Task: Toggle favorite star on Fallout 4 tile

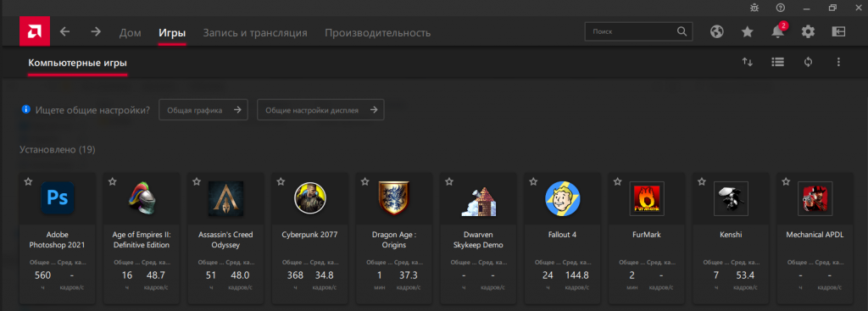Action: pos(533,181)
